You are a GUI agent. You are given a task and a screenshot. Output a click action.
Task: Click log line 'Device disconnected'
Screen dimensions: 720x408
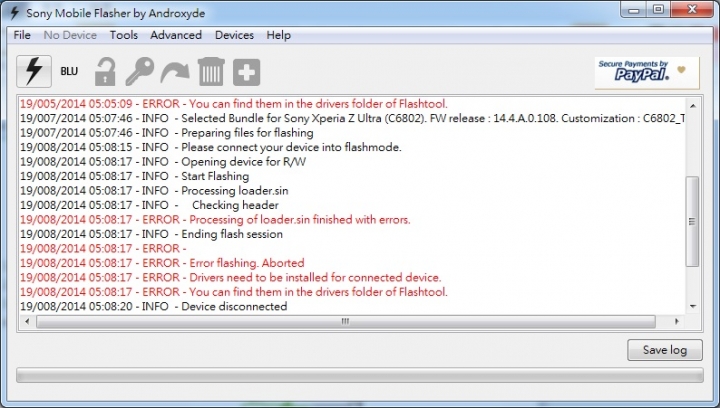(153, 307)
